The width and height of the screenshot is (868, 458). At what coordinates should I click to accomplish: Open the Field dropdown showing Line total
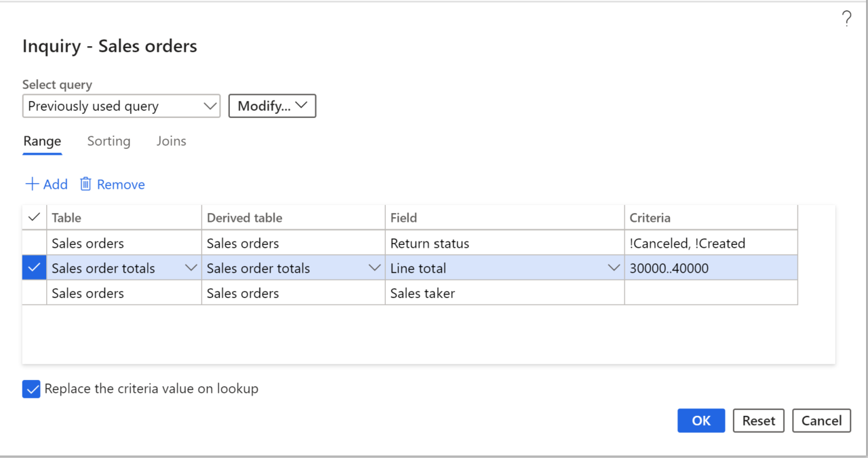[x=614, y=267]
